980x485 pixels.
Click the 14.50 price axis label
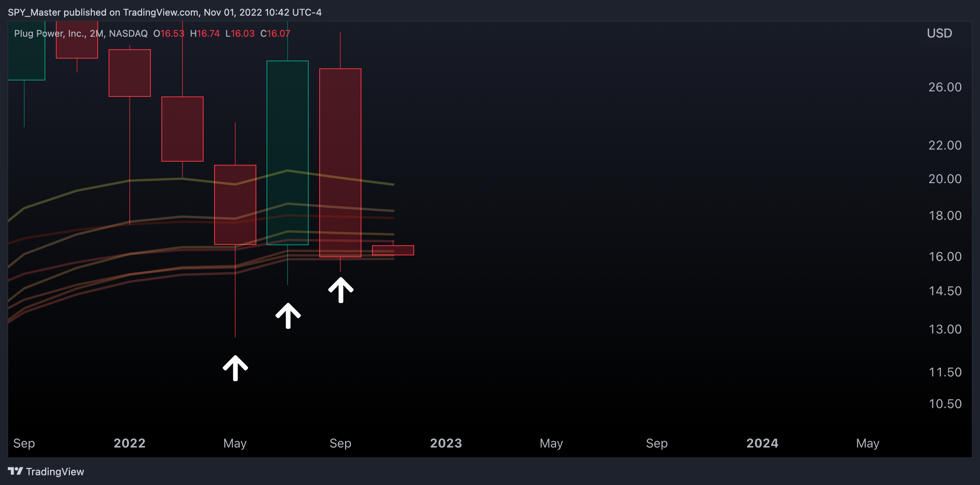pyautogui.click(x=945, y=291)
